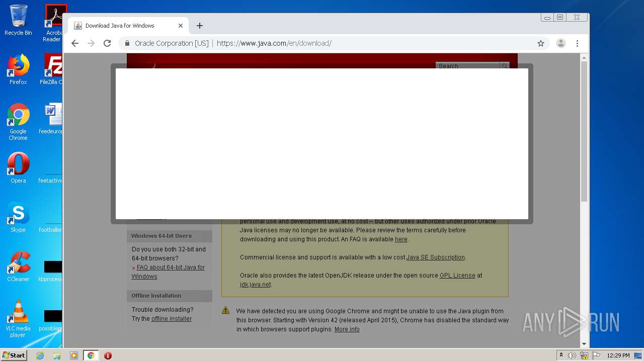Select the Download Java for Windows tab
This screenshot has width=644, height=362.
pyautogui.click(x=128, y=26)
